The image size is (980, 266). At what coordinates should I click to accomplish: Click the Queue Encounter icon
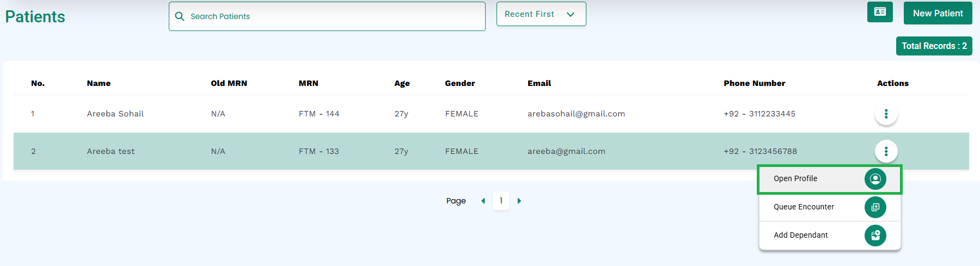(875, 207)
